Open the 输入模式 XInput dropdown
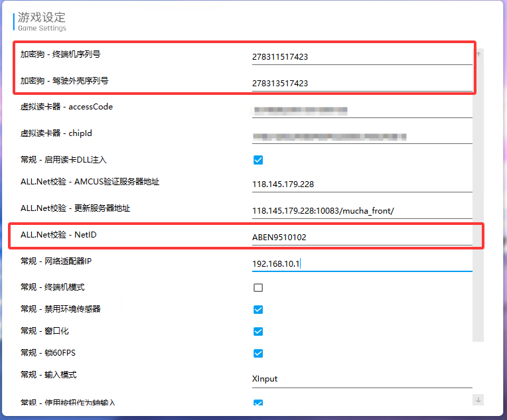The width and height of the screenshot is (507, 420). point(362,379)
